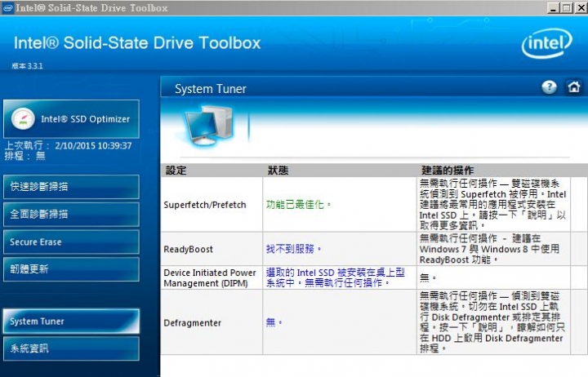Click Defragmenter recommended action text

tap(492, 322)
